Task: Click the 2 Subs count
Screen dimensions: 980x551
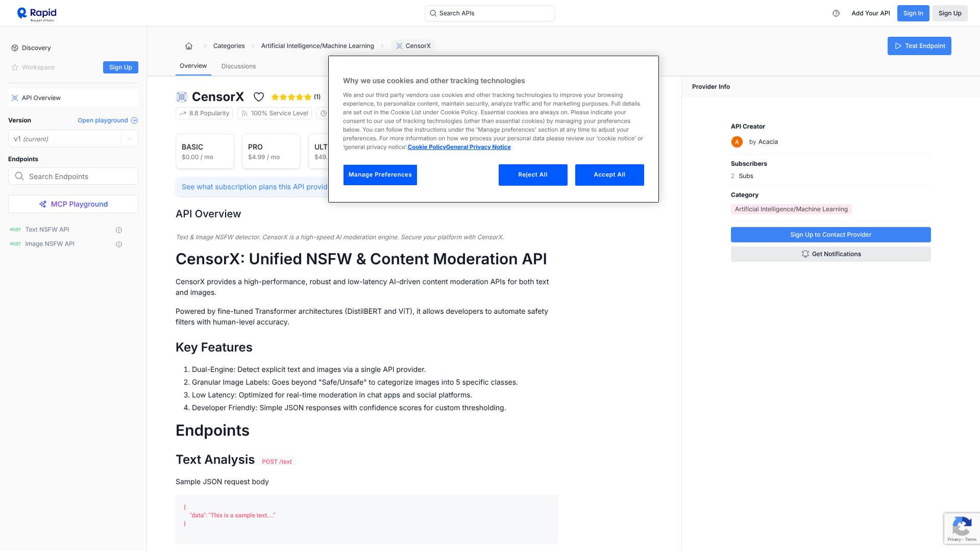Action: pyautogui.click(x=742, y=176)
